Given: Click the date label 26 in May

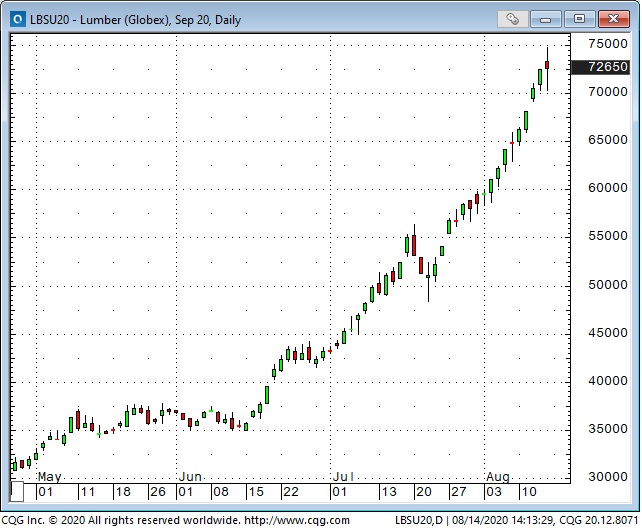Looking at the screenshot, I should point(158,492).
